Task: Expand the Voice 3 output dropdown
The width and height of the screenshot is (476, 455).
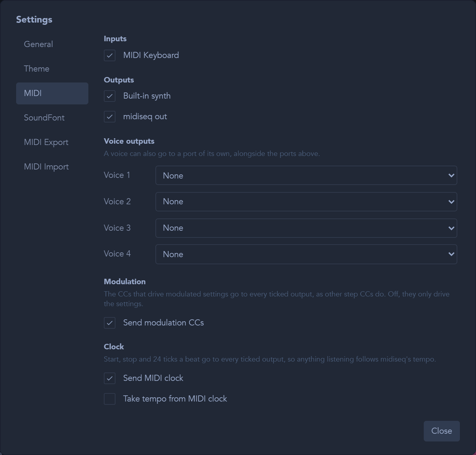Action: (306, 228)
